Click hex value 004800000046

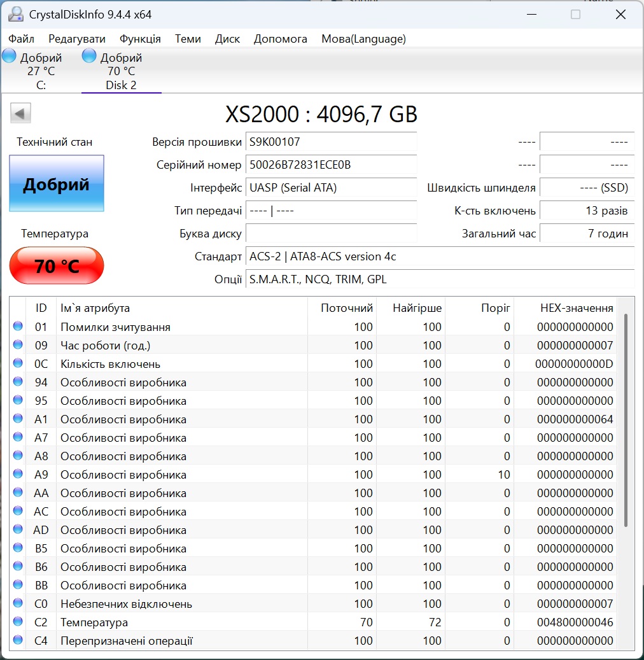click(x=575, y=622)
